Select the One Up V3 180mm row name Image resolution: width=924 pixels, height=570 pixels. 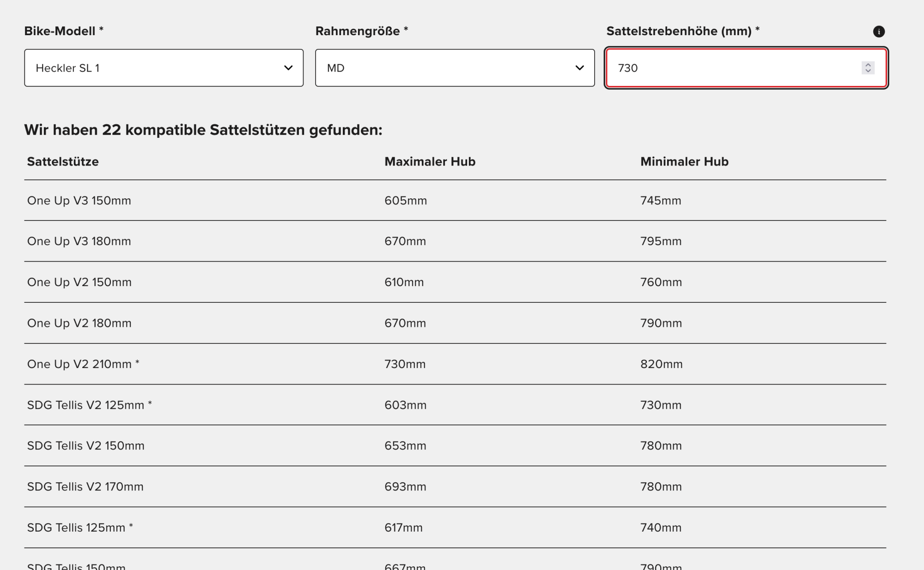tap(79, 241)
